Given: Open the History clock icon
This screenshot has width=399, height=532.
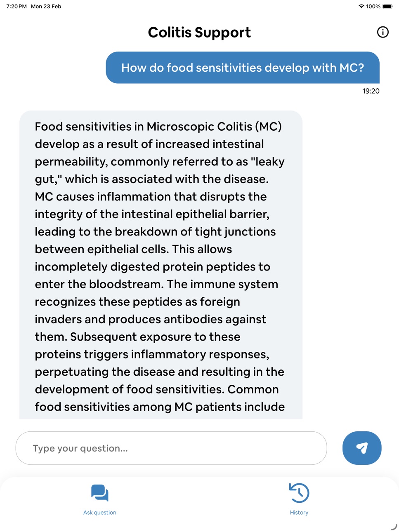Looking at the screenshot, I should pos(299,493).
